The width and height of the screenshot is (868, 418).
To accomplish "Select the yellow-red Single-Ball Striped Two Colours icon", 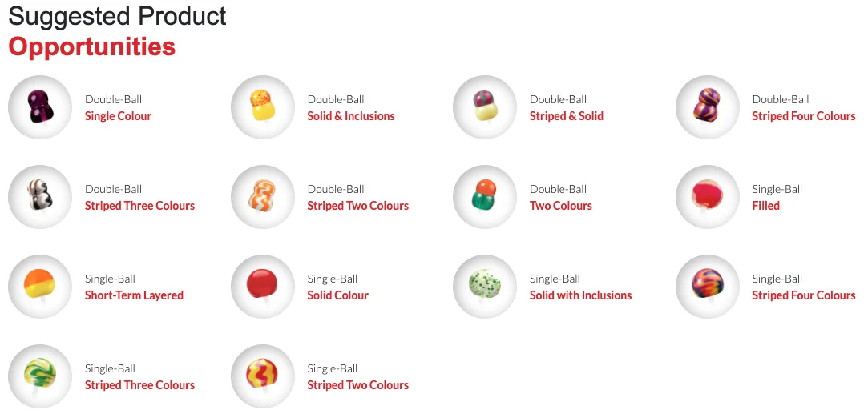I will pyautogui.click(x=262, y=376).
